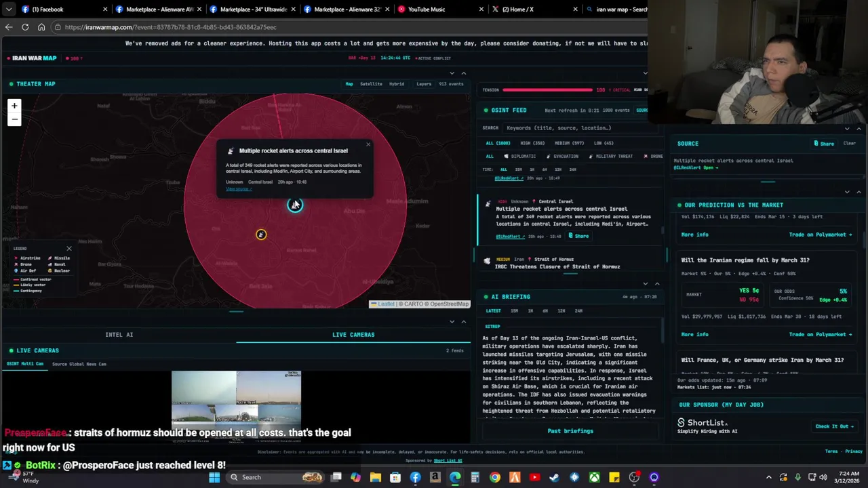
Task: Go back in browser history
Action: pyautogui.click(x=8, y=27)
